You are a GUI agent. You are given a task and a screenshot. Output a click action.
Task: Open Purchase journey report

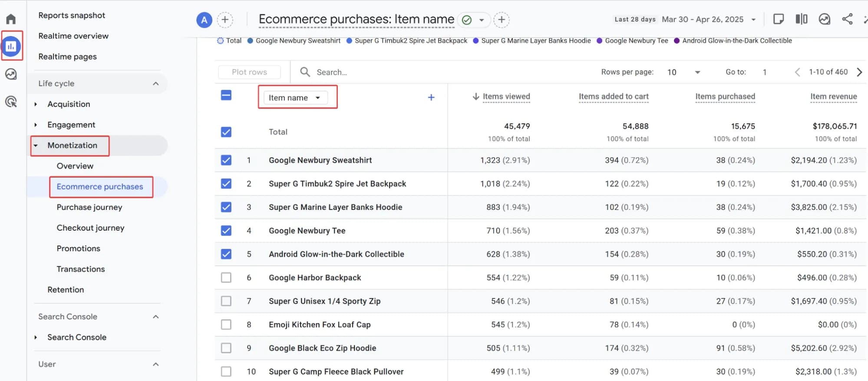(x=89, y=207)
